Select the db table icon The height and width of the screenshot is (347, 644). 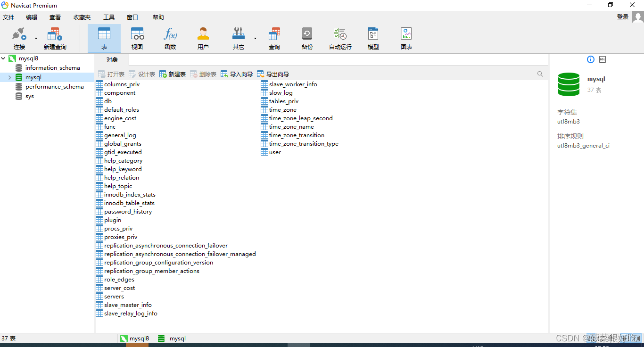tap(99, 101)
